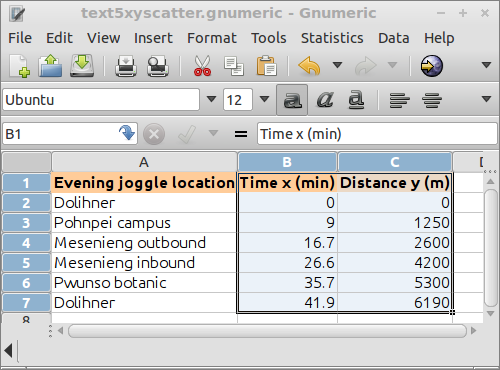This screenshot has width=500, height=370.
Task: Click the scroll right arrow
Action: (473, 331)
